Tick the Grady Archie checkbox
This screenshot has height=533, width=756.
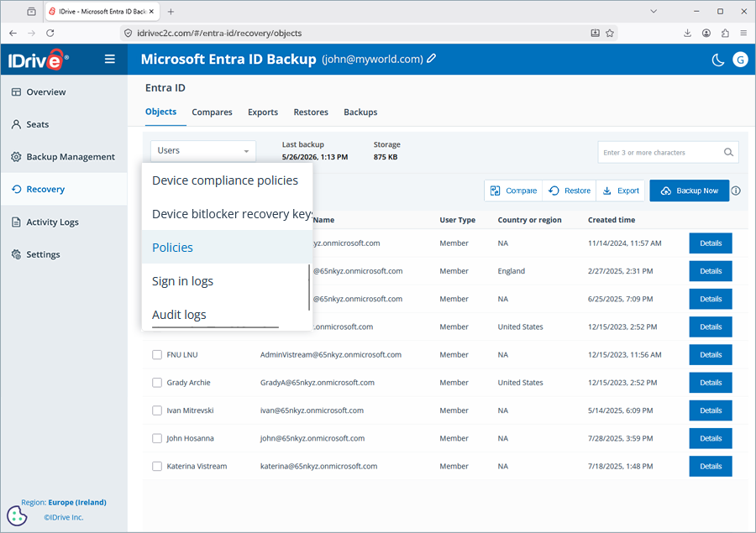(157, 383)
